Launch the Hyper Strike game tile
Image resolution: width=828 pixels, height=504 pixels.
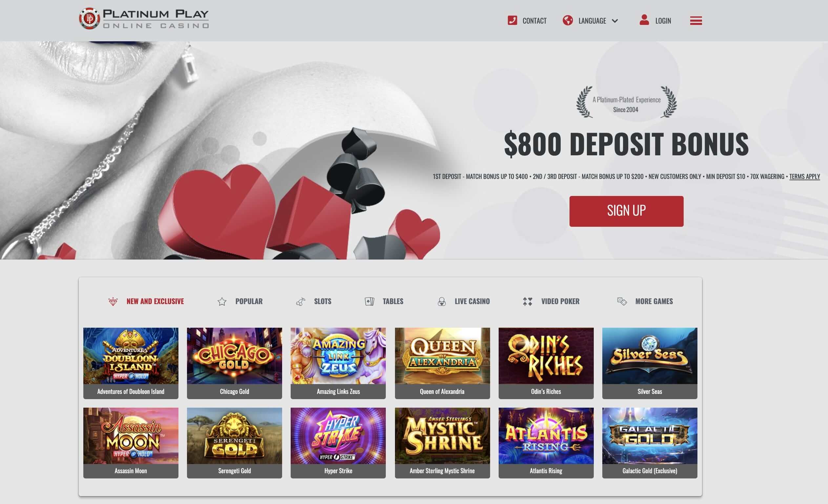338,442
